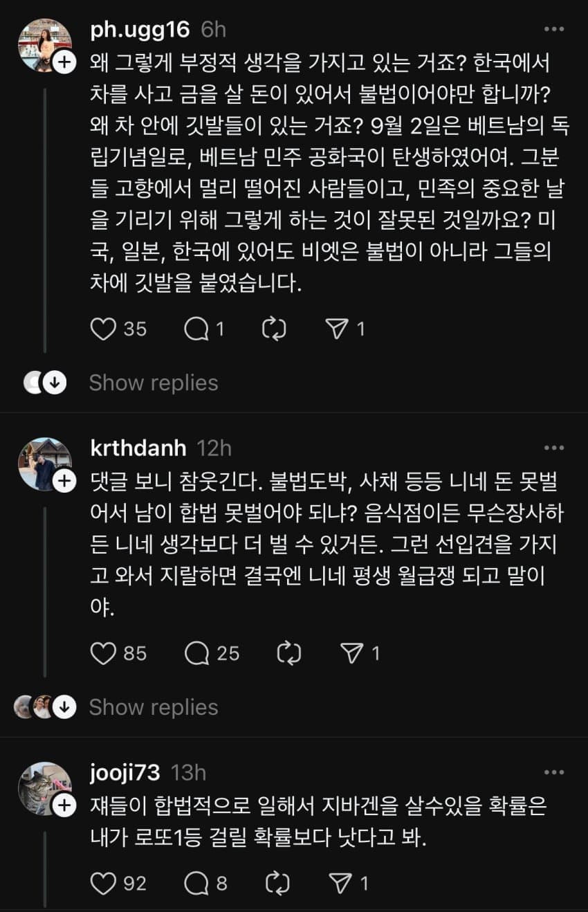Viewport: 588px width, 912px height.
Task: Open the 25 comments on krthdanh post
Action: tap(197, 653)
